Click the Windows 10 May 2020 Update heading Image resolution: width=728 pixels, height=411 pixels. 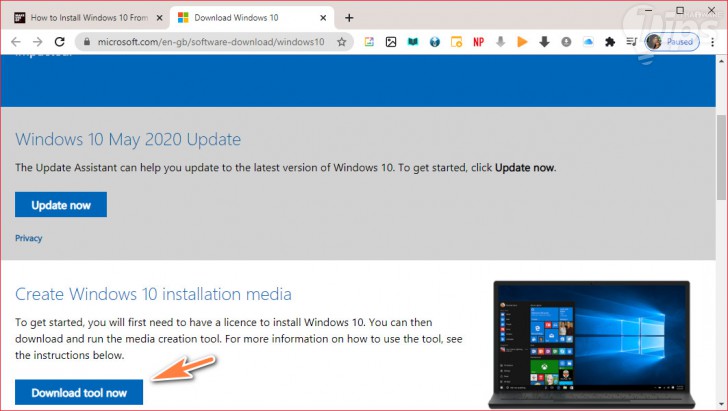coord(128,139)
